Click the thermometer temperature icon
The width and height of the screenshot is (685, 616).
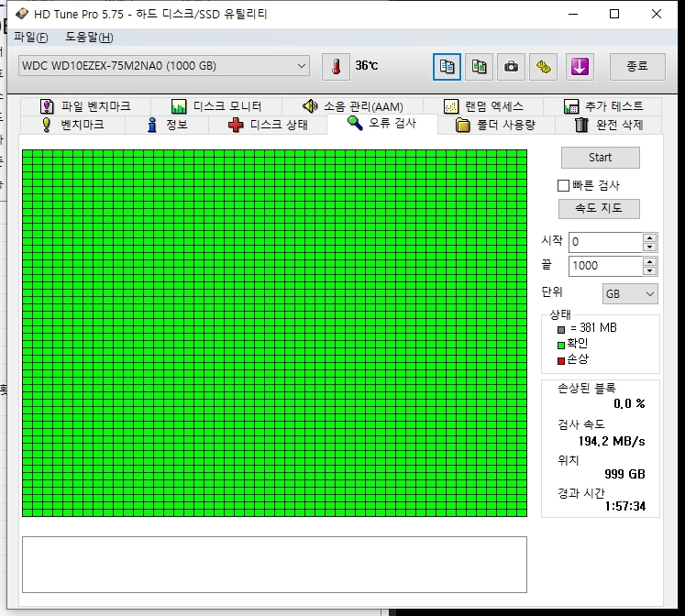336,67
